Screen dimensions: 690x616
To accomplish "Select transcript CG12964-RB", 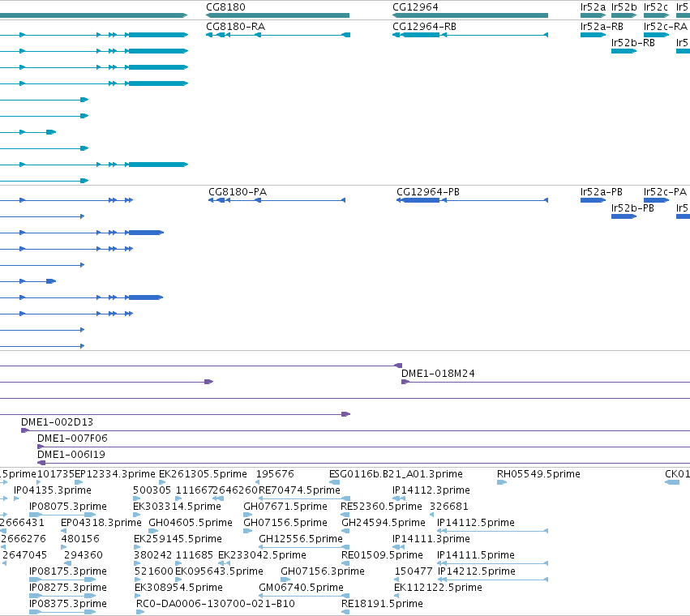I will coord(470,35).
